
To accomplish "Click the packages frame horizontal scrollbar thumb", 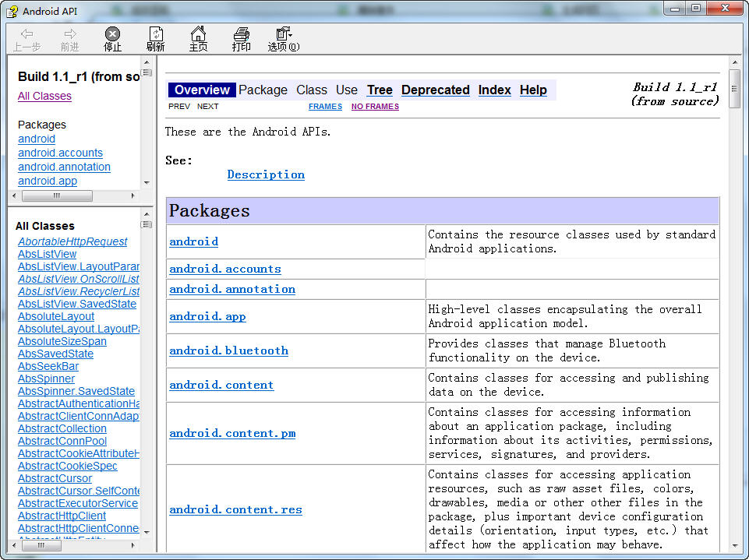I will pyautogui.click(x=58, y=195).
